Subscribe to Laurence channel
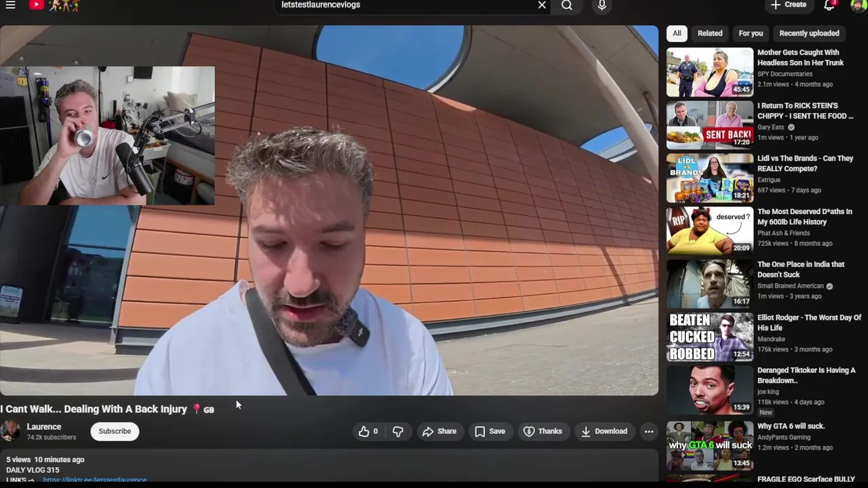This screenshot has height=488, width=868. (x=115, y=431)
